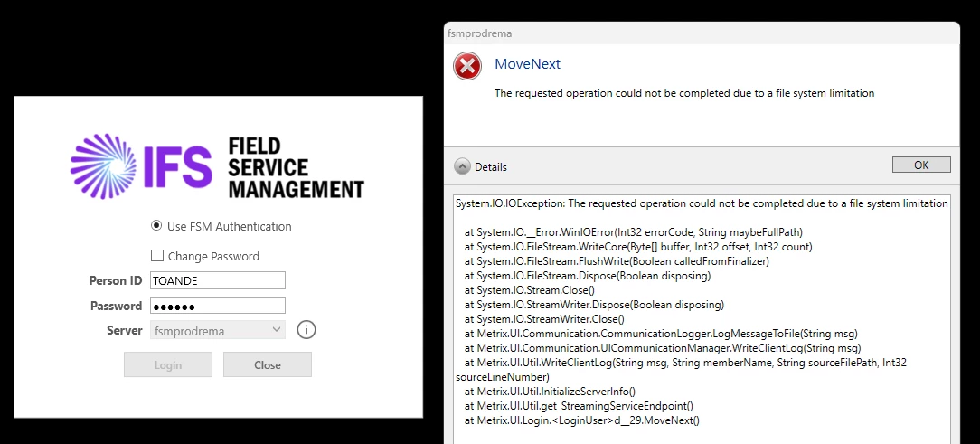Click the LogMessageToFile stack line
980x444 pixels.
(661, 334)
